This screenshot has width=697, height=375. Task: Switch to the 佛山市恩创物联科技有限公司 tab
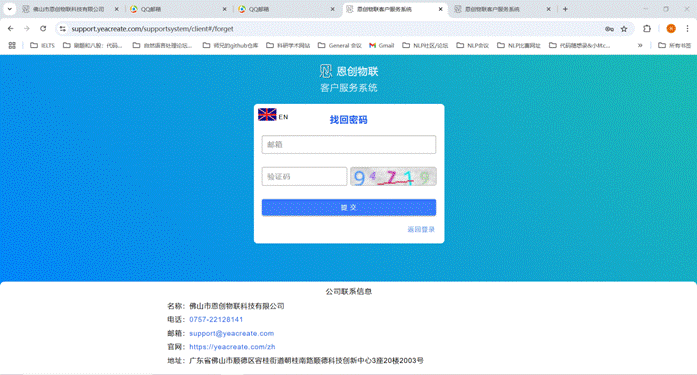(68, 9)
